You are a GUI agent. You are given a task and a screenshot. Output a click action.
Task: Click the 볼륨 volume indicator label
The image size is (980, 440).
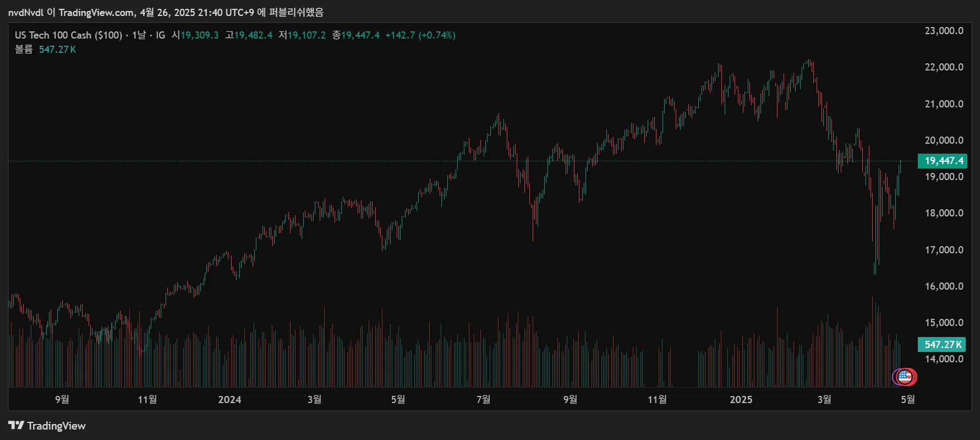coord(24,50)
